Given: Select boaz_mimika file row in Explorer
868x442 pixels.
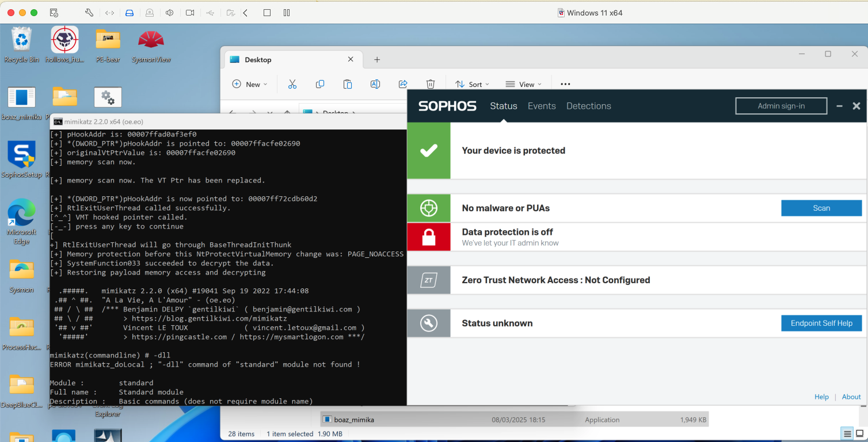Looking at the screenshot, I should 515,420.
